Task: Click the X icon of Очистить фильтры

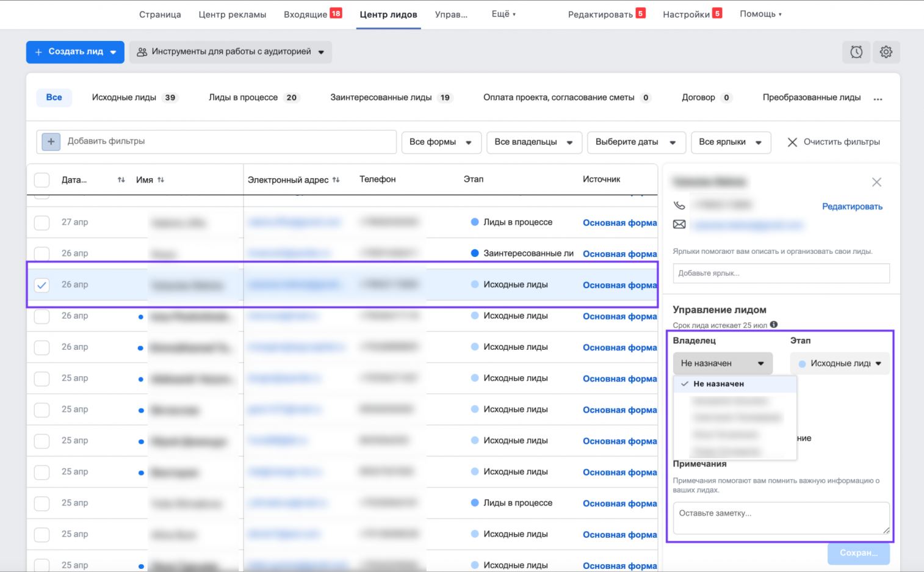Action: click(x=792, y=142)
